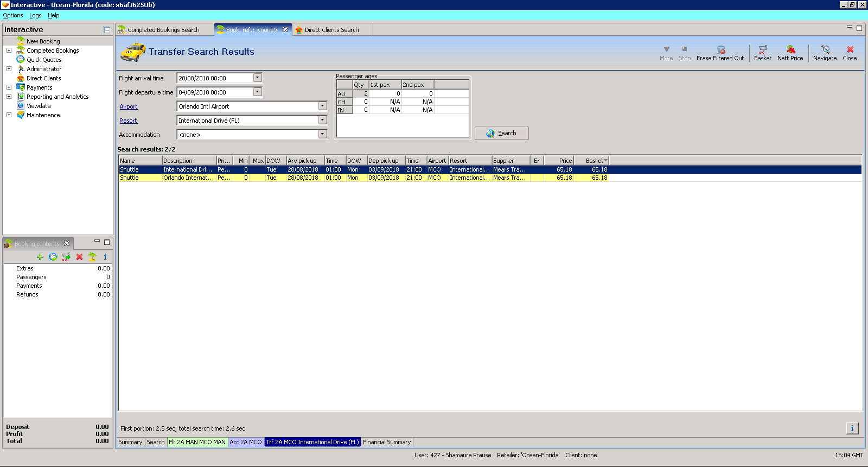The image size is (868, 467).
Task: Select the Refunds row in Booking contents
Action: pos(58,294)
